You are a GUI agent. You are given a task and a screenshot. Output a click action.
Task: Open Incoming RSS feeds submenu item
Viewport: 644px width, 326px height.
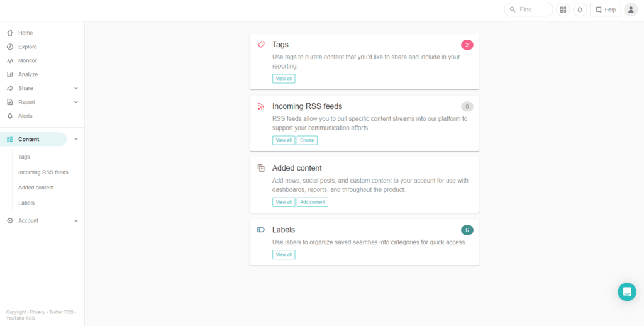[43, 172]
